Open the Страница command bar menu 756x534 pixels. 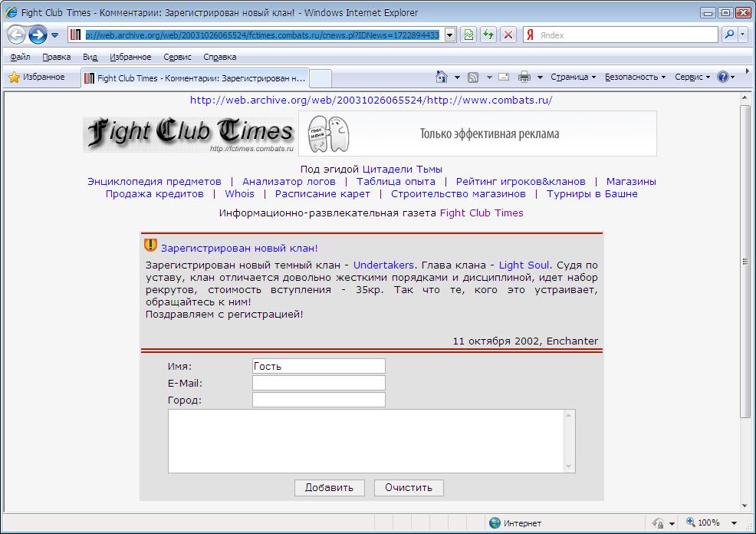click(x=574, y=77)
